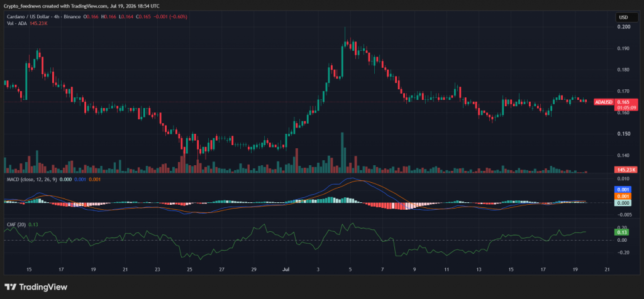The width and height of the screenshot is (644, 299).
Task: Click the −0.001 (−0.60%) change value
Action: [170, 17]
